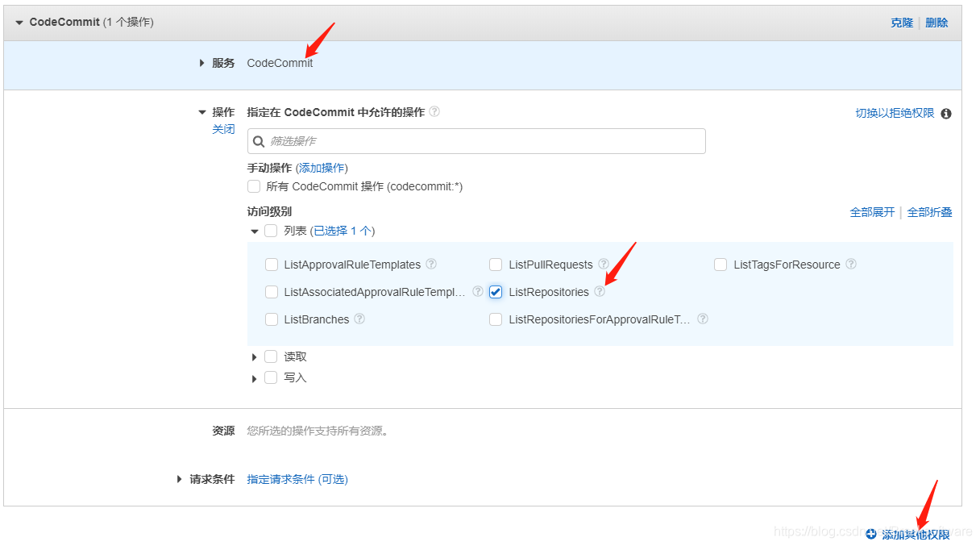This screenshot has height=546, width=980.
Task: Click the 访问级别 label
Action: pos(269,211)
